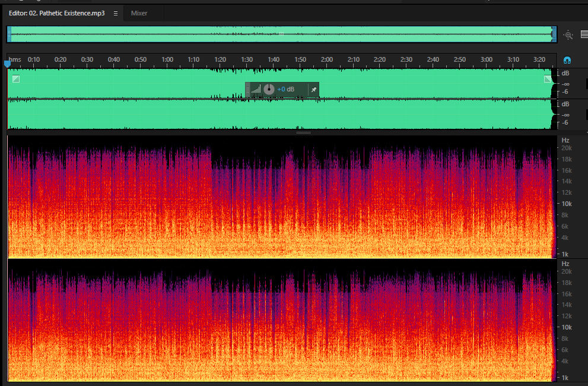
Task: Click the fade out handle on waveform
Action: [548, 79]
